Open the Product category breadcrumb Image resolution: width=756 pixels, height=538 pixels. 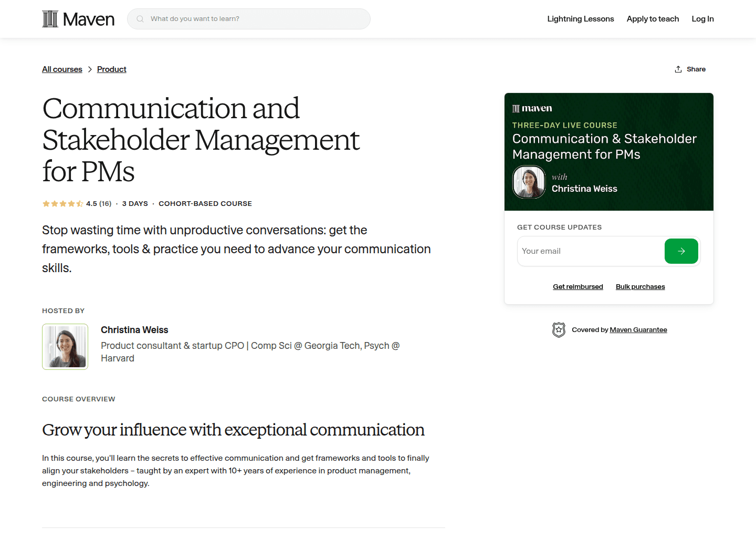[x=111, y=69]
